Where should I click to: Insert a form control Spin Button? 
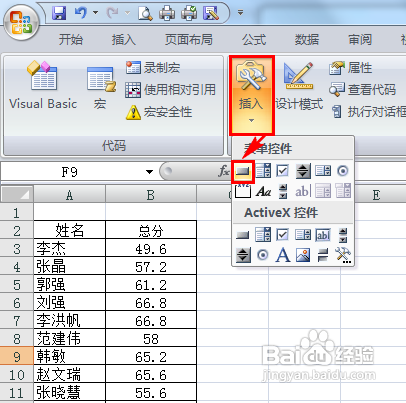click(303, 171)
